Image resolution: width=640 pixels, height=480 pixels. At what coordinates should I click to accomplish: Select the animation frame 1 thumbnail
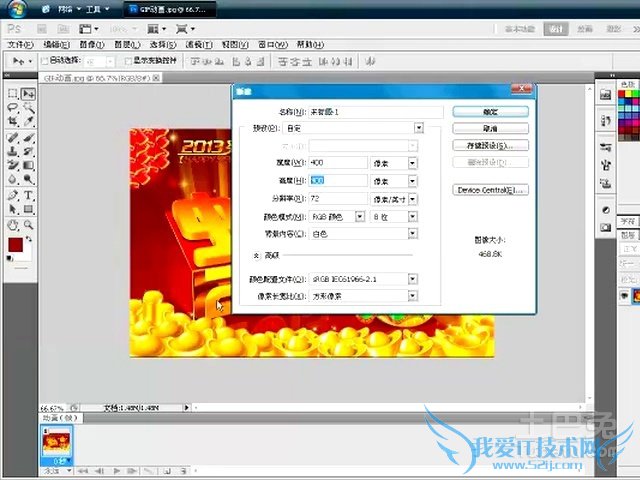[56, 441]
